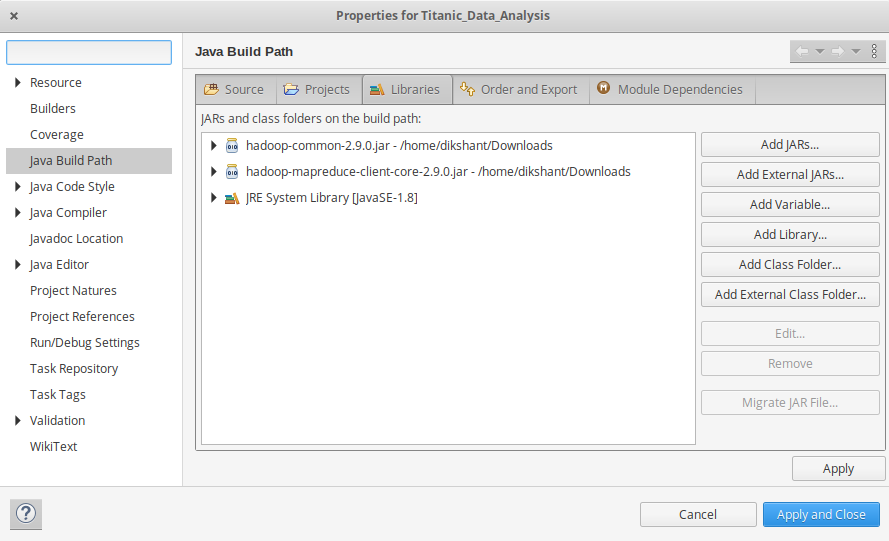Click Add JARs... button
Viewport: 889px width, 541px height.
790,145
